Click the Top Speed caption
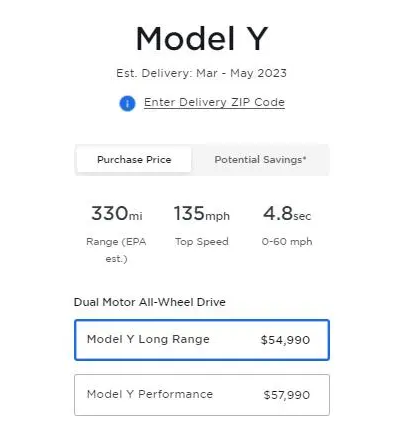The width and height of the screenshot is (400, 439). [202, 242]
